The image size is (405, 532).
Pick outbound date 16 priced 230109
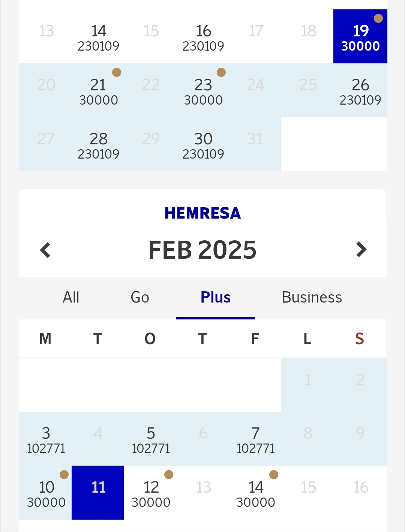click(x=203, y=37)
